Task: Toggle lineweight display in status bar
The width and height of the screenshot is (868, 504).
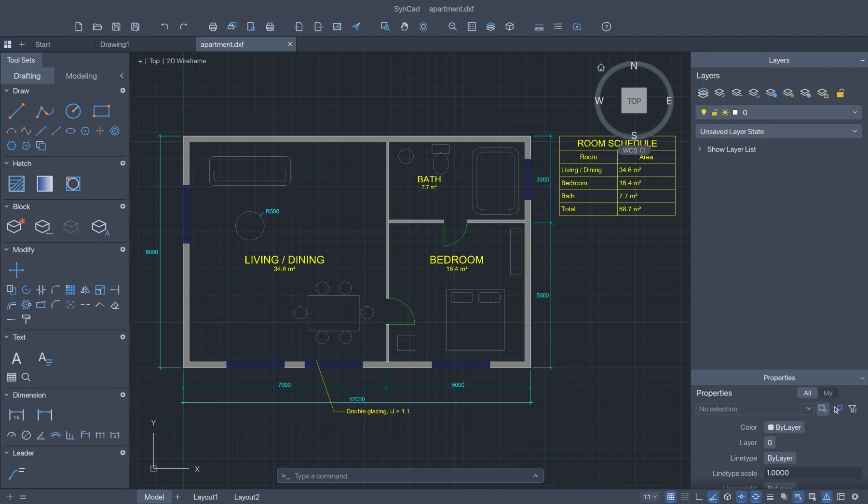Action: click(770, 497)
